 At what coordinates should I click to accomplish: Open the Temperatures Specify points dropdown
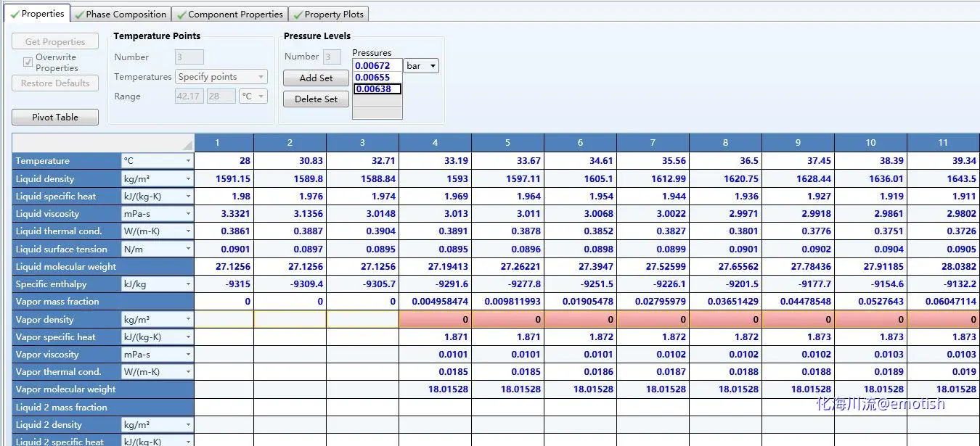click(221, 76)
